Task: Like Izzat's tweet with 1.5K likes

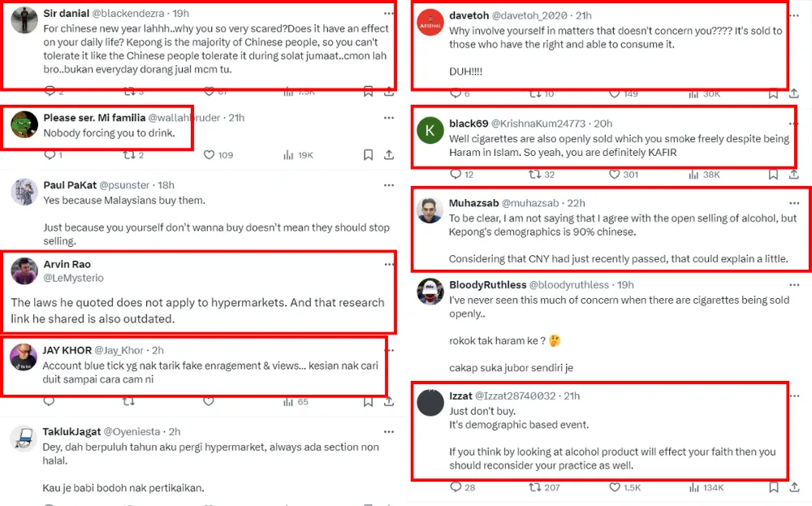Action: coord(614,487)
